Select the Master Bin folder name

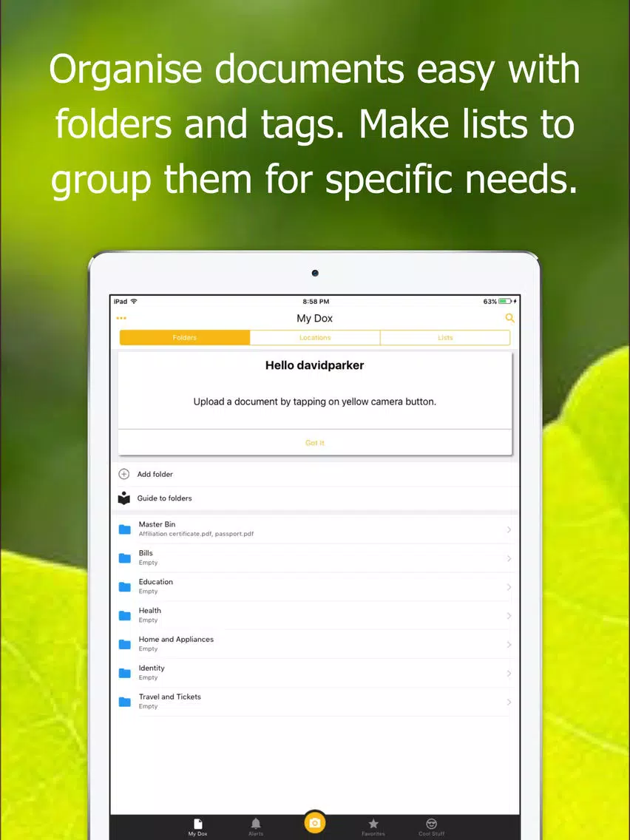click(157, 524)
